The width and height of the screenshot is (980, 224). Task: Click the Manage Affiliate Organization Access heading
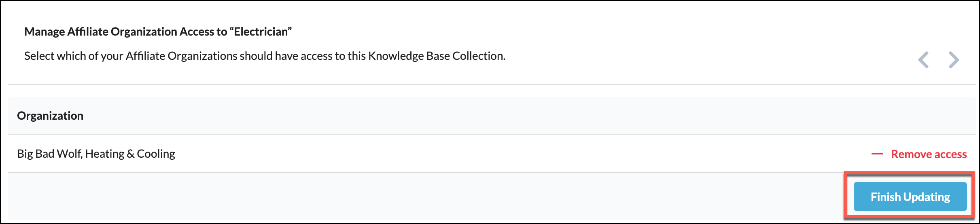[158, 32]
